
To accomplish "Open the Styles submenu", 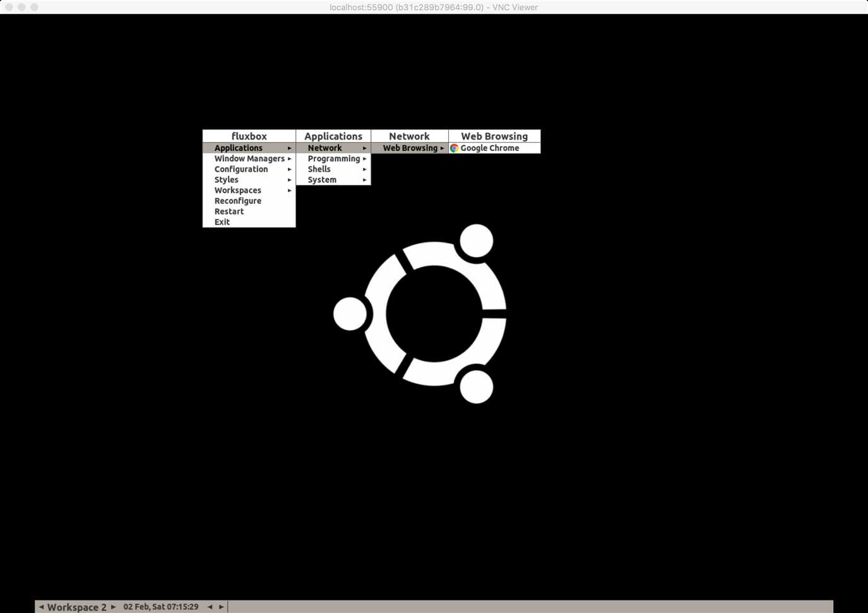I will (249, 180).
